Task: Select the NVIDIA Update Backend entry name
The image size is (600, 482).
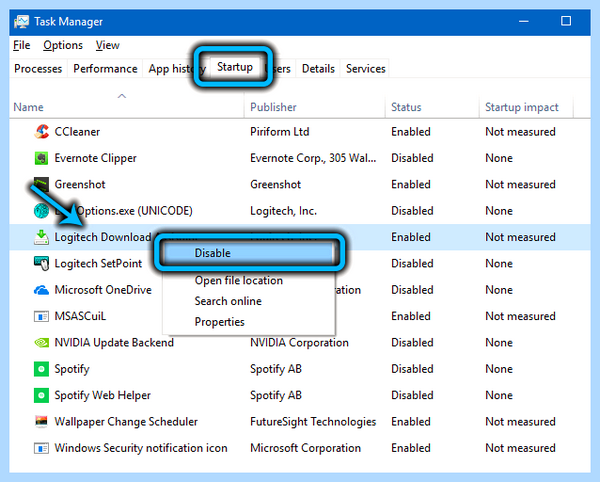Action: [114, 342]
